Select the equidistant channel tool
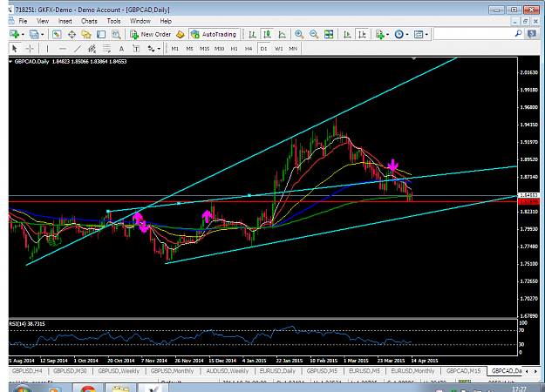The width and height of the screenshot is (545, 392). pos(92,49)
